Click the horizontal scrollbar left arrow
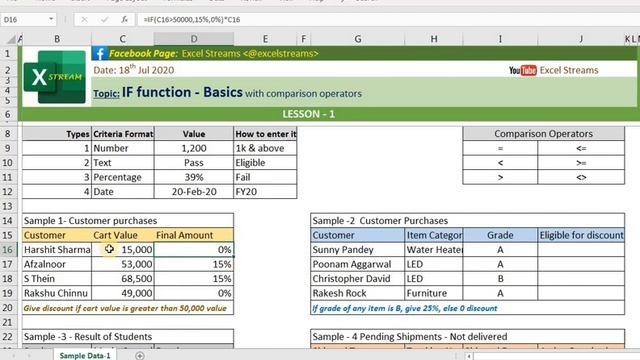This screenshot has width=640, height=360. [x=469, y=356]
